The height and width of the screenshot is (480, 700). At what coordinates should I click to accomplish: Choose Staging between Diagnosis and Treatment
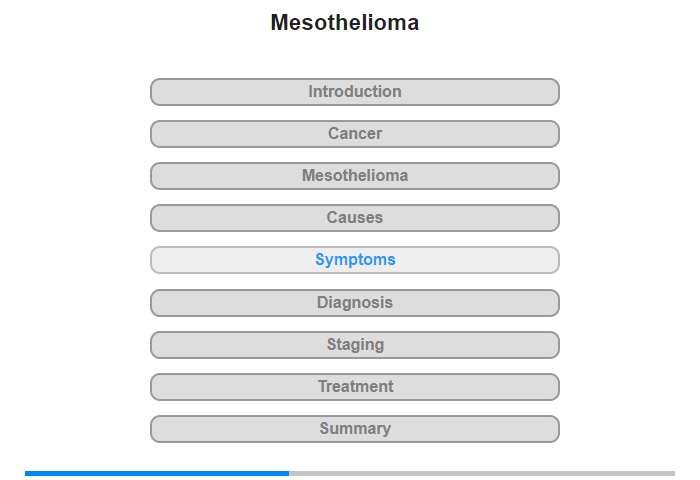[x=354, y=345]
